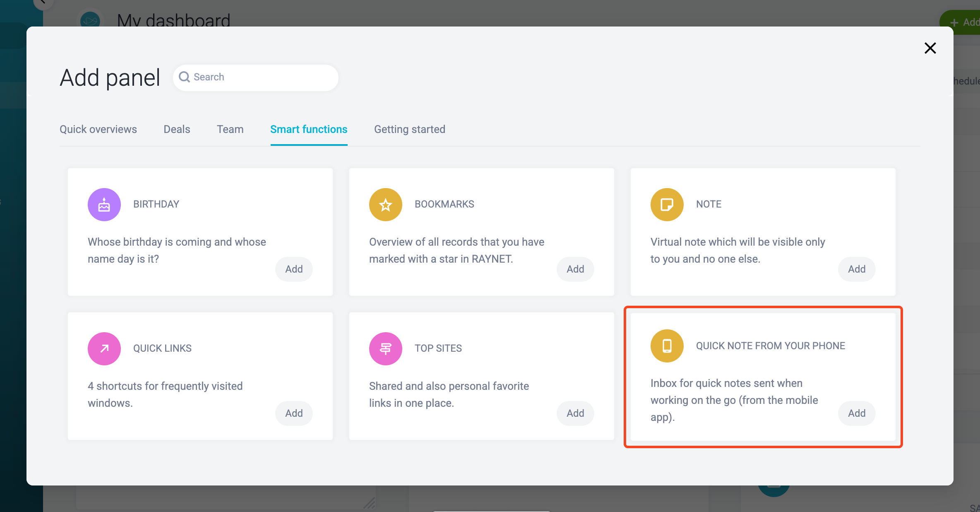Screen dimensions: 980x512
Task: Click the 'Shared and also personal favorite' description
Action: pos(449,394)
